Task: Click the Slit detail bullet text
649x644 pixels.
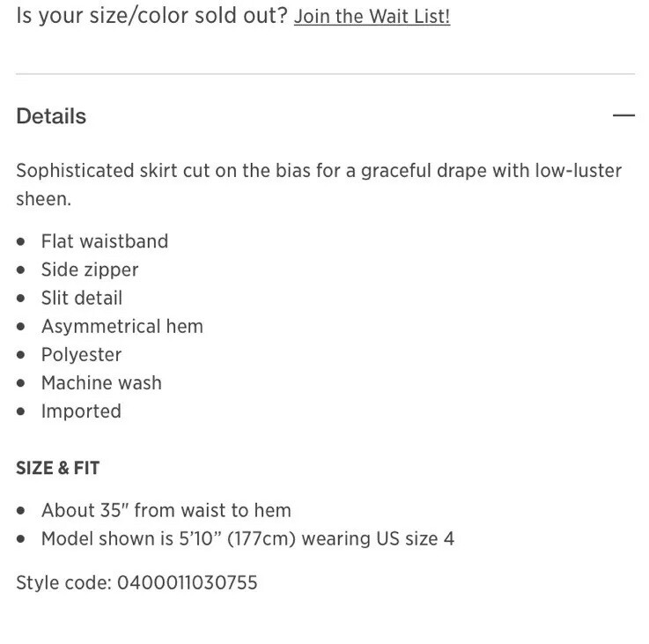Action: tap(82, 298)
